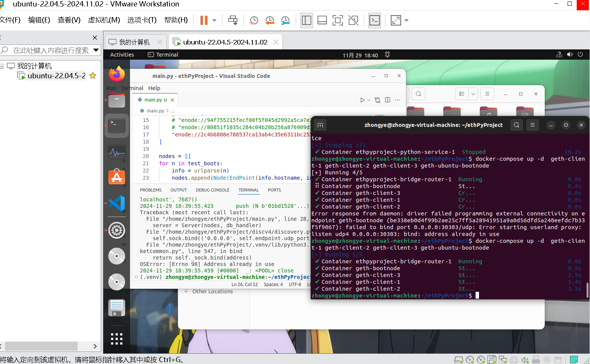The height and width of the screenshot is (364, 590).
Task: Close the VMware library panel
Action: 95,38
